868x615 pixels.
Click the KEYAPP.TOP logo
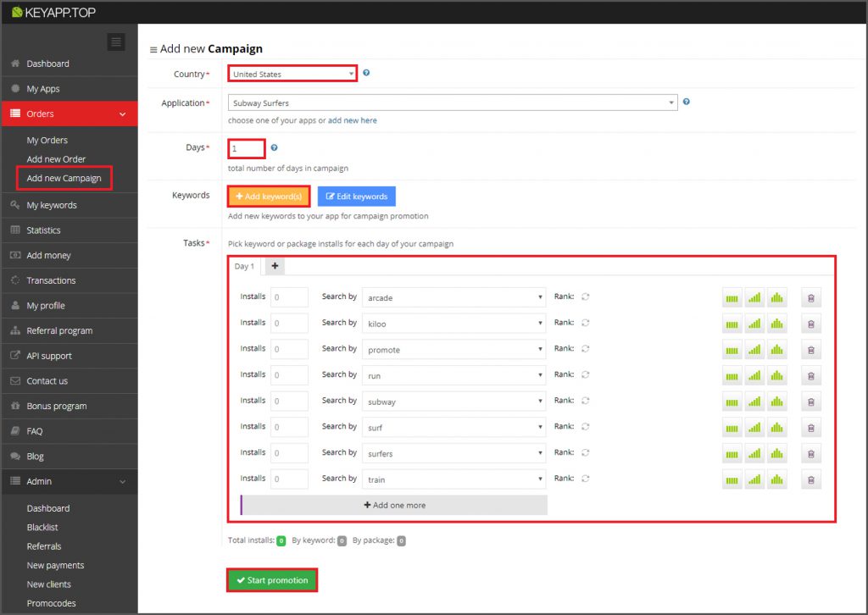click(x=53, y=12)
